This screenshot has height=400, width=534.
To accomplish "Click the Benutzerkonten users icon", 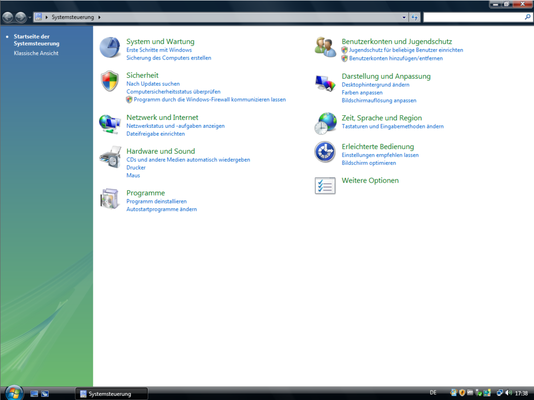I will [325, 47].
